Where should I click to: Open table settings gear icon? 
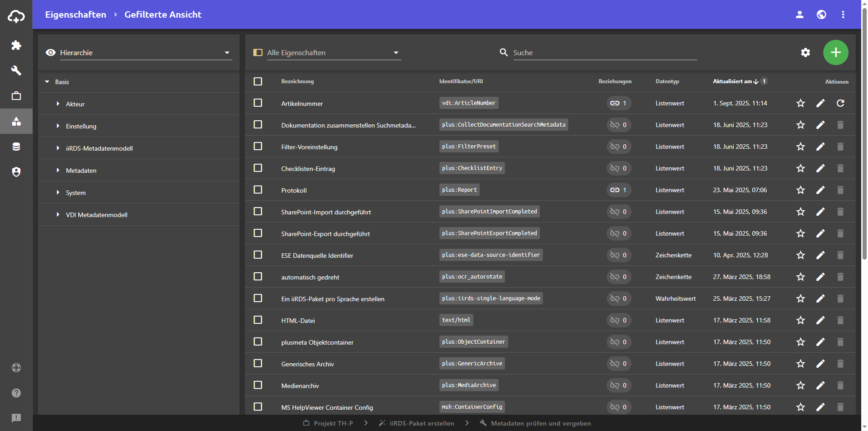point(805,52)
